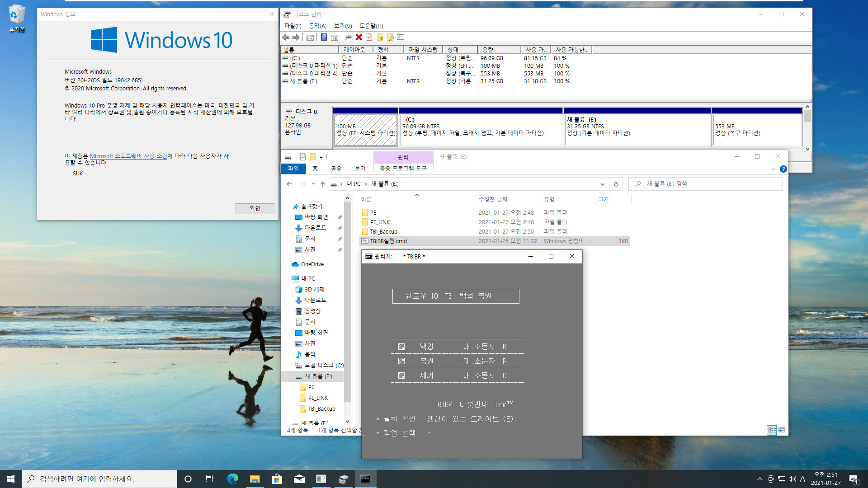Open notification center icon
This screenshot has width=868, height=488.
click(854, 479)
